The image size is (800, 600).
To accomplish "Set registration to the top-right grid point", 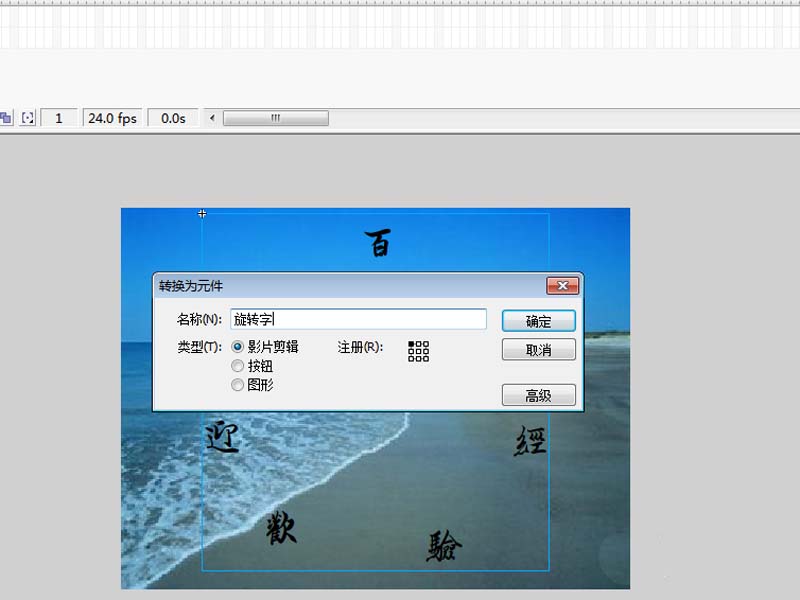I will click(426, 344).
